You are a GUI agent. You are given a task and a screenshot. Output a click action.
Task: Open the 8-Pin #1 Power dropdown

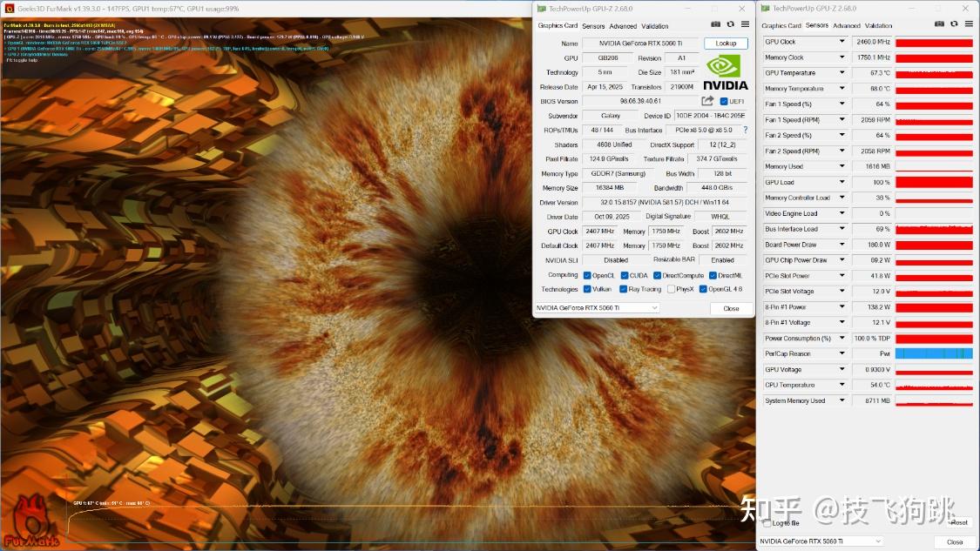[841, 306]
